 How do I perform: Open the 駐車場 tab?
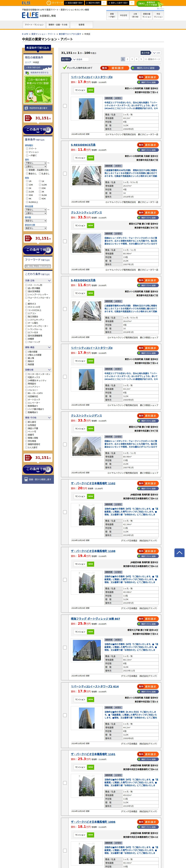(x=81, y=25)
